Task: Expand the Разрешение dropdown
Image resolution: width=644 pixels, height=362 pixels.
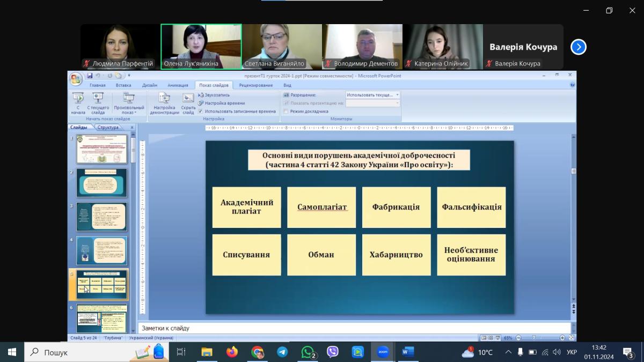Action: 397,95
